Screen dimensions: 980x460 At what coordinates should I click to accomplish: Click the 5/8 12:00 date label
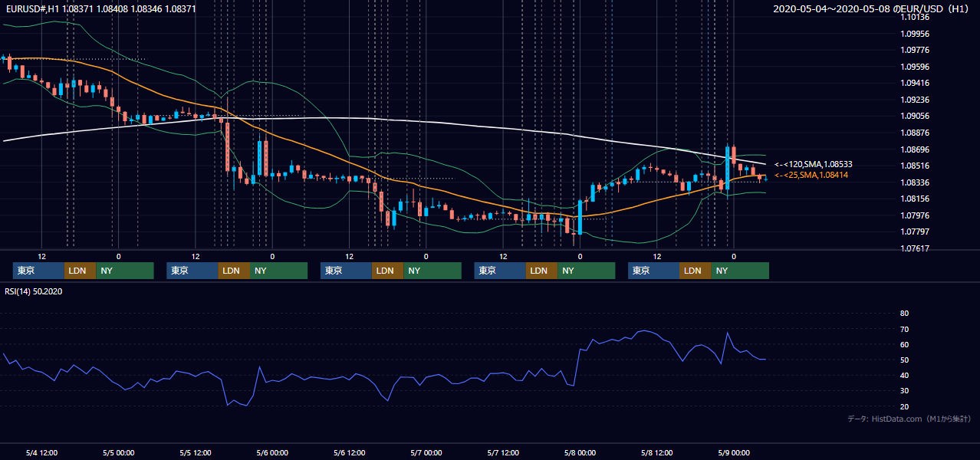coord(656,452)
